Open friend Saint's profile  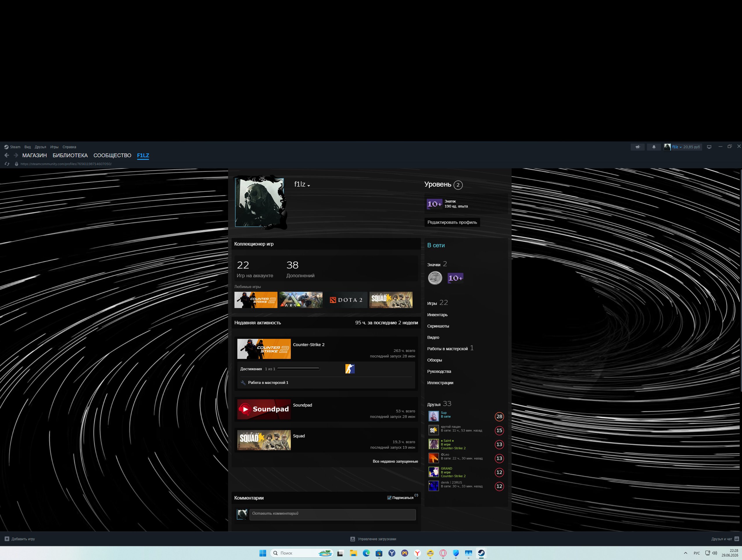click(x=466, y=444)
